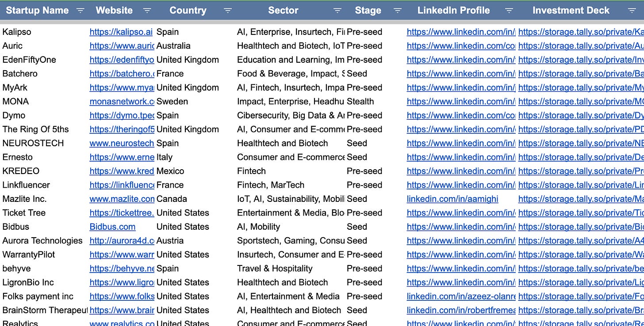Open the behyve website link
Screen dimensions: 644x326
click(x=122, y=269)
